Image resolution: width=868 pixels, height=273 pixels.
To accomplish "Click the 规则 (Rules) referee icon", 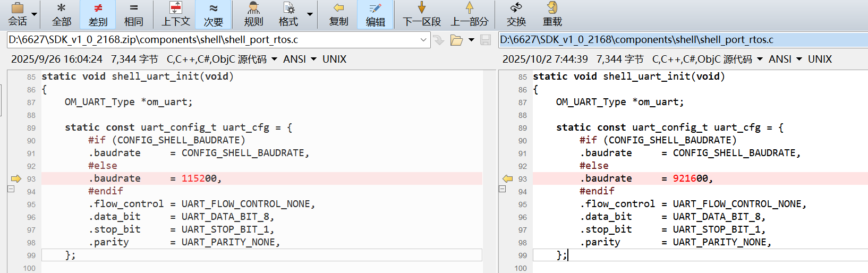I will click(x=253, y=14).
